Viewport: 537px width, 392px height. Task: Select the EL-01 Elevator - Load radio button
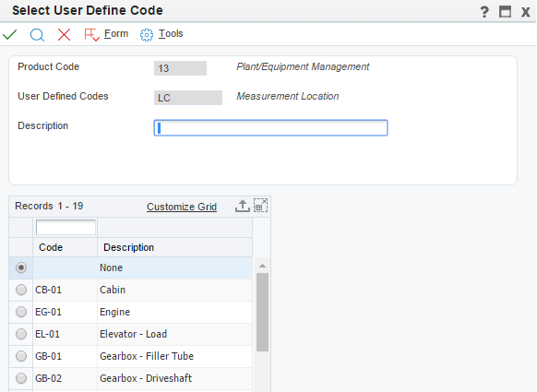click(21, 334)
